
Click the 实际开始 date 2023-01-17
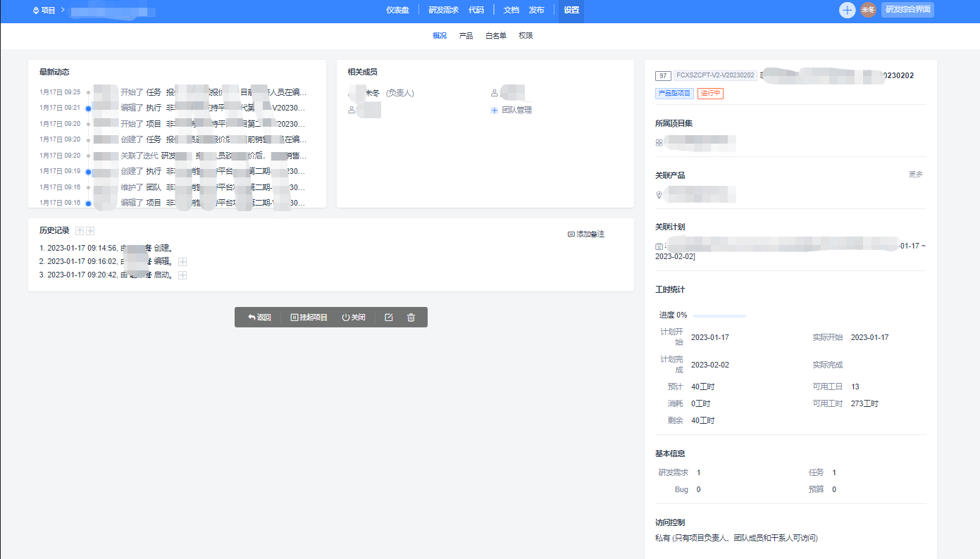coord(870,338)
